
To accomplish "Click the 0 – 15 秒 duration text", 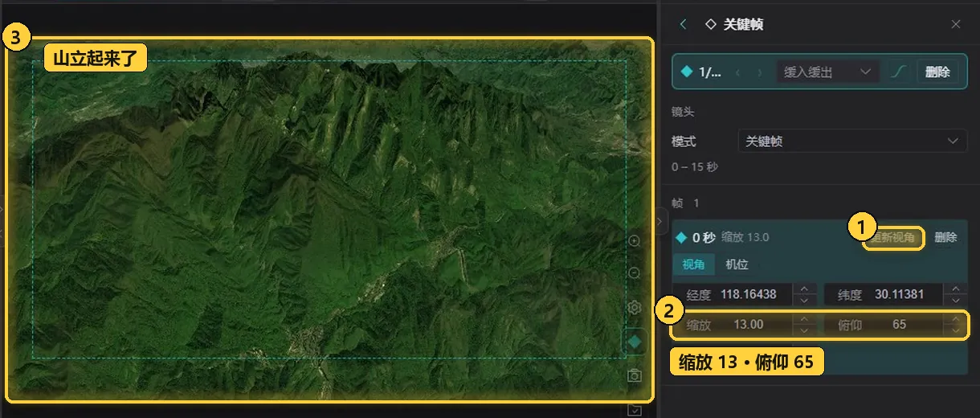I will pyautogui.click(x=695, y=167).
